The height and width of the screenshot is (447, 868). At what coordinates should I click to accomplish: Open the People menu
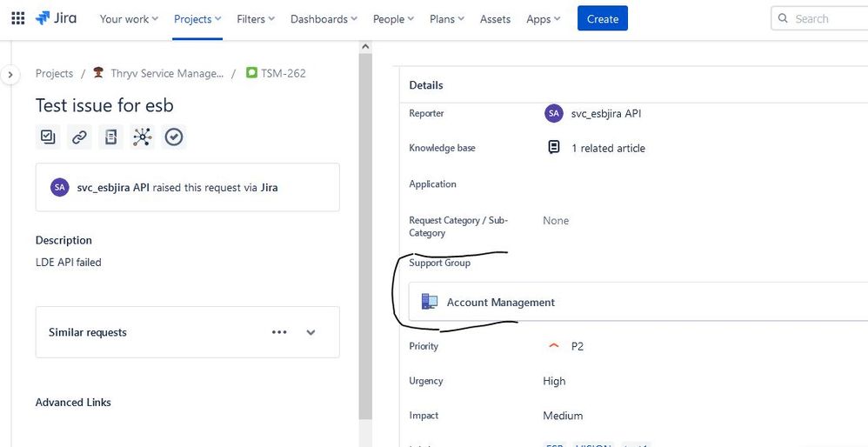coord(394,19)
